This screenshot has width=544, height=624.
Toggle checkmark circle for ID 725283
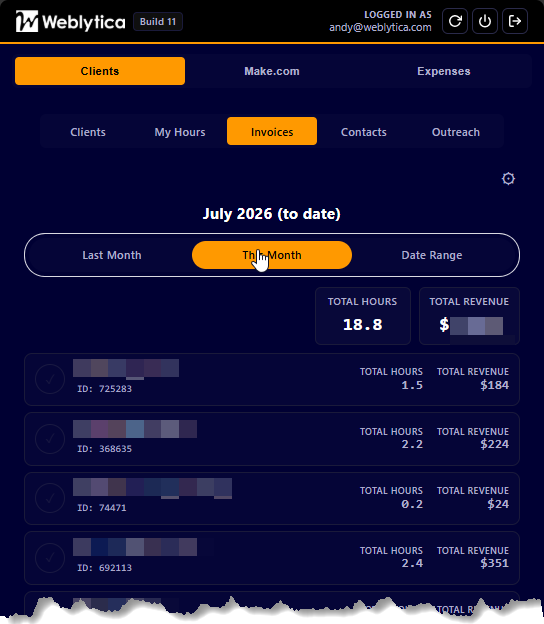(50, 379)
